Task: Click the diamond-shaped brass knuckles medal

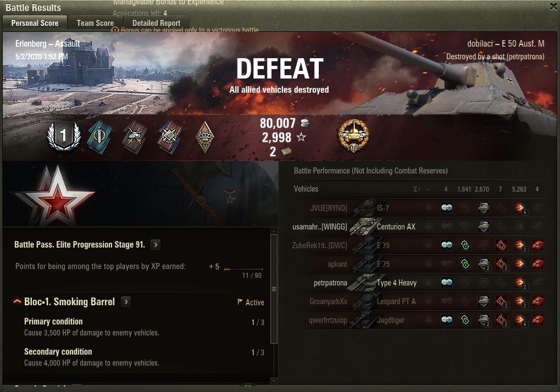Action: pos(205,137)
